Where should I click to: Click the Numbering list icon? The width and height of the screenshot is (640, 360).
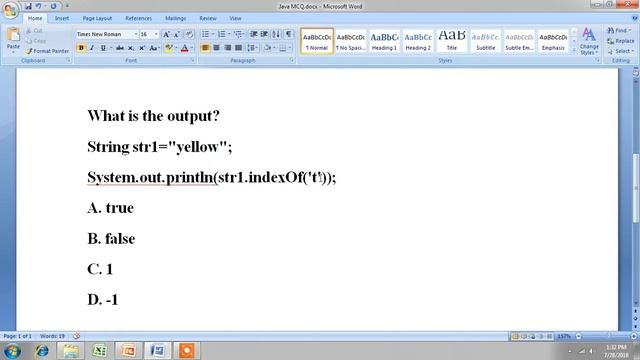coord(222,34)
